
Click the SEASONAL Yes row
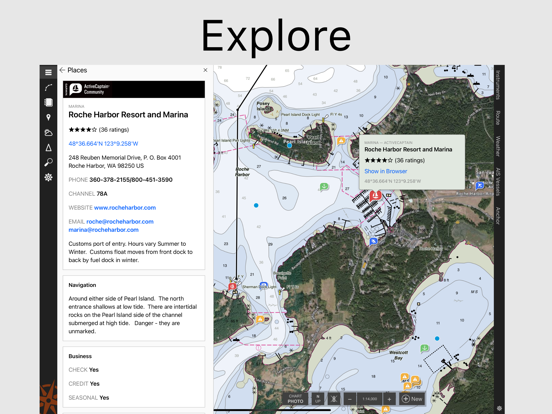(89, 398)
